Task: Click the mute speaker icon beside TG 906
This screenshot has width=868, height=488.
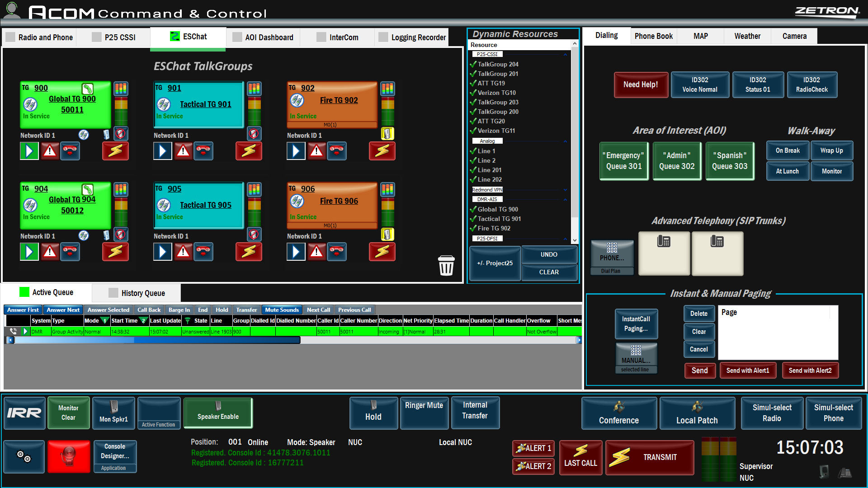Action: pos(387,235)
